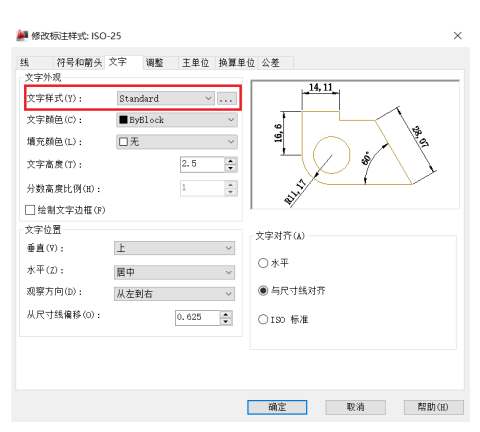
Task: Open the Standard text style dropdown
Action: [166, 99]
